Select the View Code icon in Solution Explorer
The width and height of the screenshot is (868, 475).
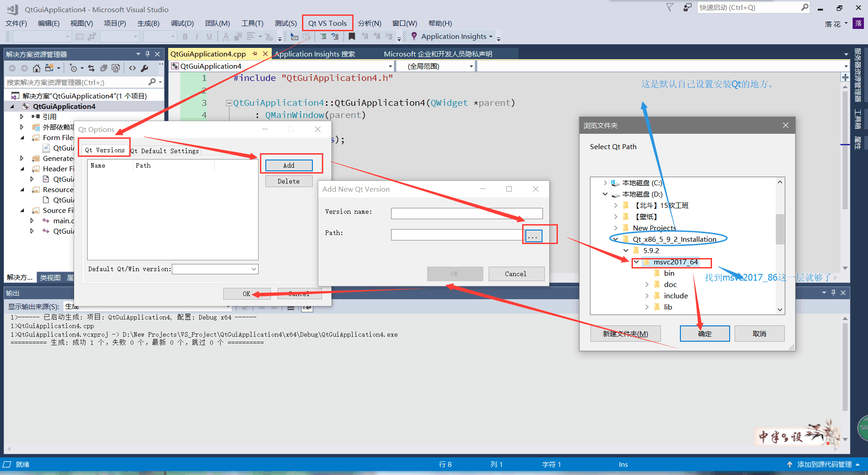pyautogui.click(x=132, y=68)
